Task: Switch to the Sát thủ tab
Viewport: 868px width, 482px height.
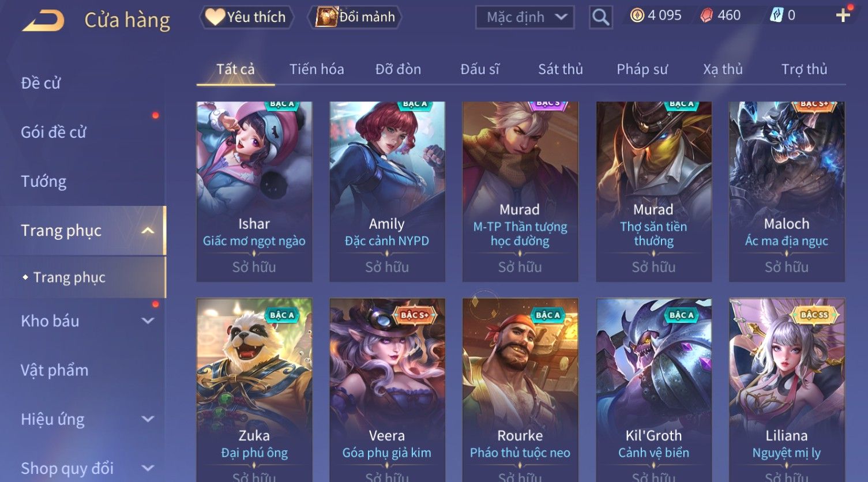Action: [x=560, y=69]
